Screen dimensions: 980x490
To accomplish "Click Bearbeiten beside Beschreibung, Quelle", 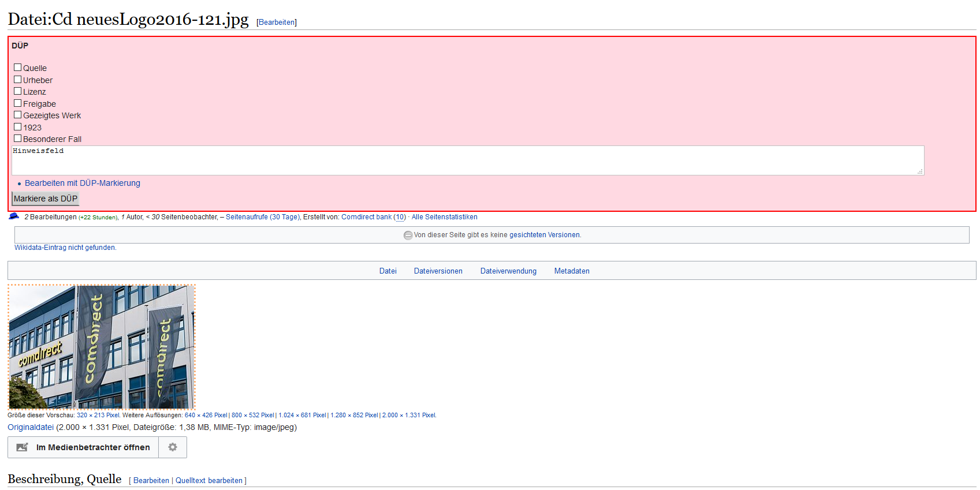I will (x=151, y=481).
